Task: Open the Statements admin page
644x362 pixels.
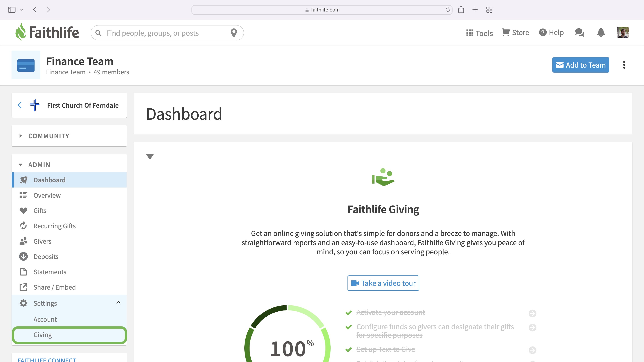Action: point(69,272)
